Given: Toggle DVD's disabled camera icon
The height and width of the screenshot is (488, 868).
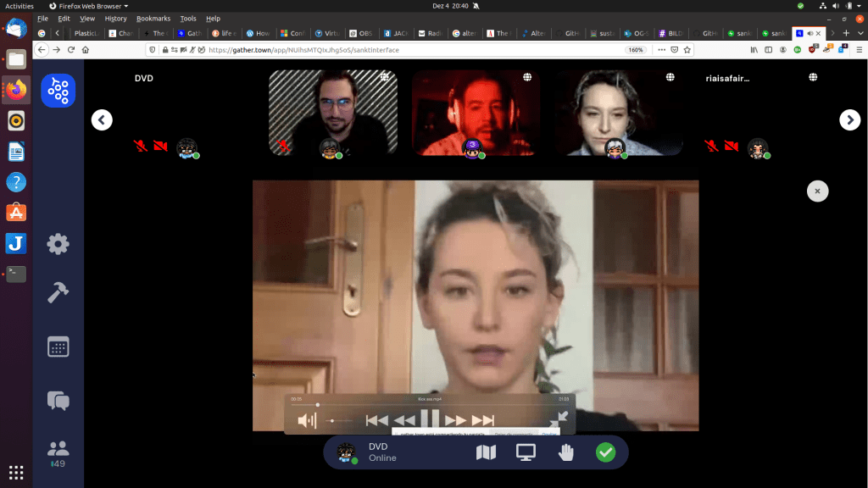Looking at the screenshot, I should (159, 146).
